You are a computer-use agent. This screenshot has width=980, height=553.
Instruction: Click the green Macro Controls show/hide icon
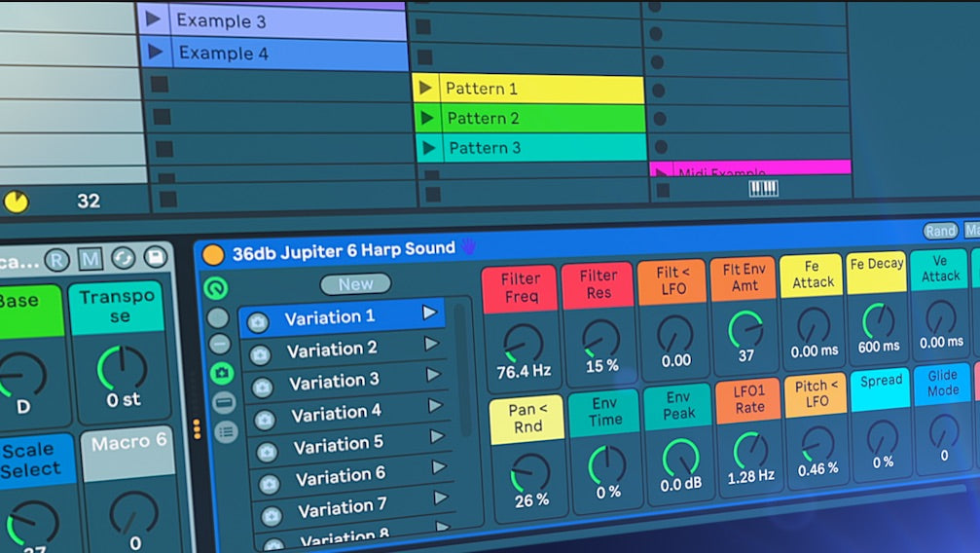pos(215,287)
